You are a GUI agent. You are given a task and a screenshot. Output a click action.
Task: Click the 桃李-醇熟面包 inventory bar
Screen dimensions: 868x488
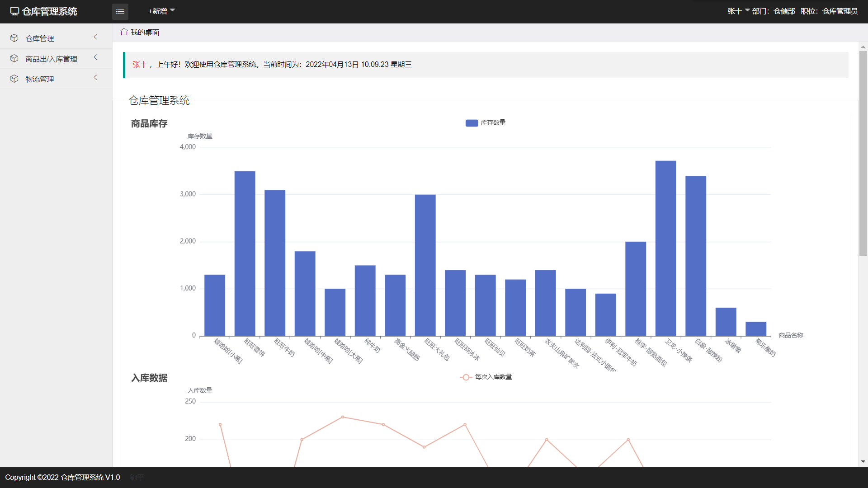pos(636,289)
